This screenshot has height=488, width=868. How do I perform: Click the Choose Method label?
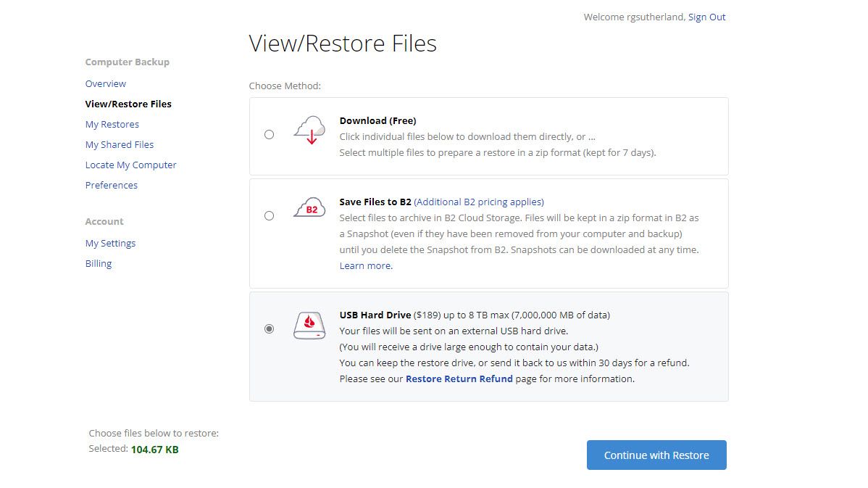pyautogui.click(x=285, y=86)
